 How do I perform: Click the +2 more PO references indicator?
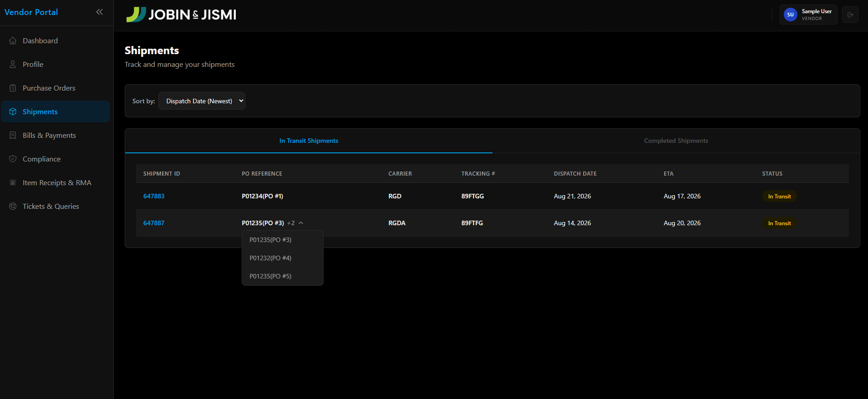(x=291, y=223)
